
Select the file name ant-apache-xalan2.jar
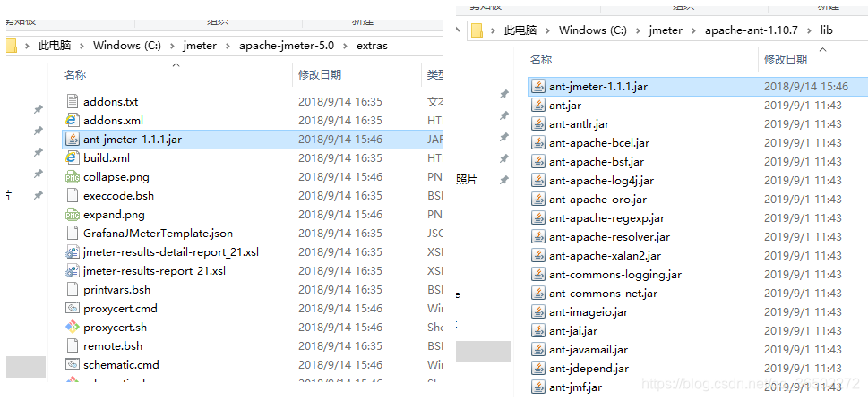point(605,256)
